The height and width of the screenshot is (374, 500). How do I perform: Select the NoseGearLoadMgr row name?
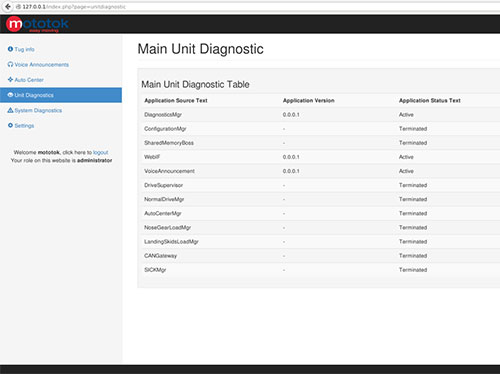[168, 227]
